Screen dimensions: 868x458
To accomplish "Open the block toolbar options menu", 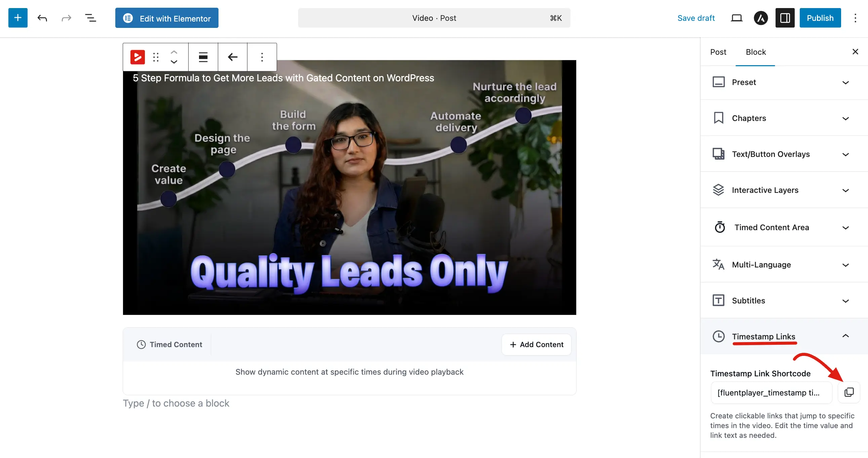I will (x=262, y=57).
